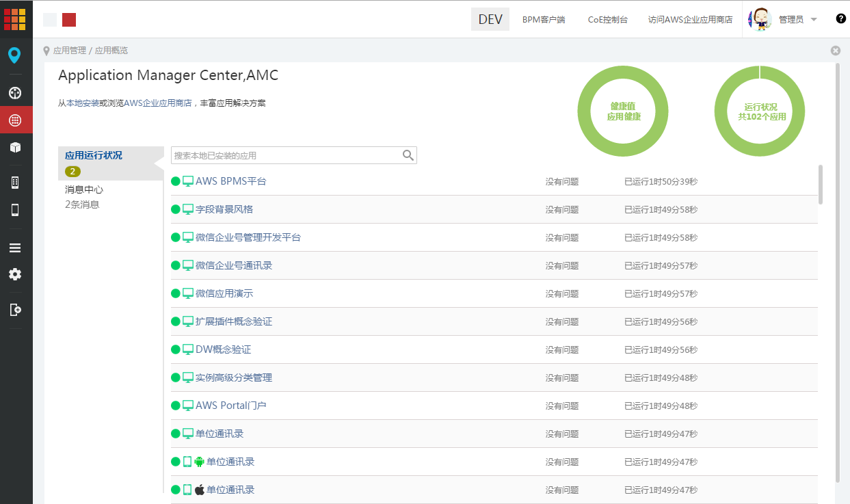Open the 消息中心 tab

[84, 189]
